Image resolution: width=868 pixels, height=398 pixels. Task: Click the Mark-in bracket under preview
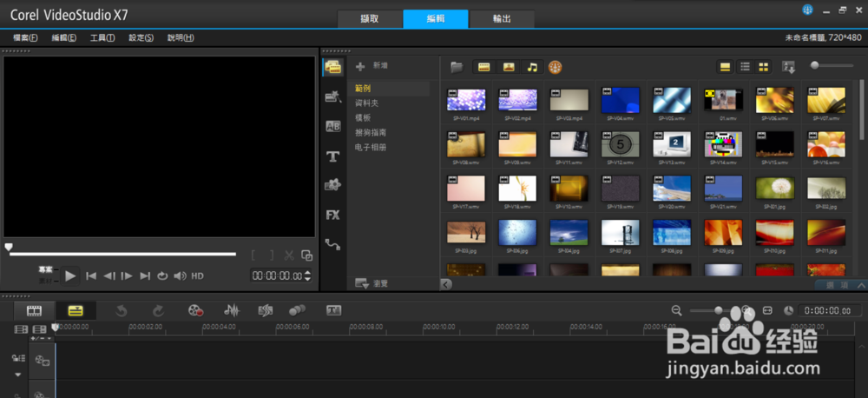click(254, 255)
